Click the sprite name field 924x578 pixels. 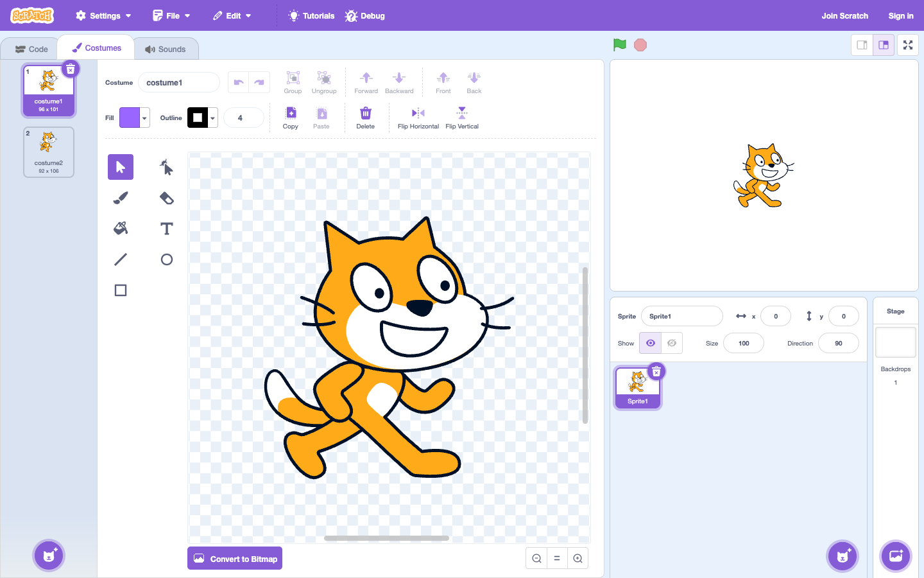tap(682, 316)
